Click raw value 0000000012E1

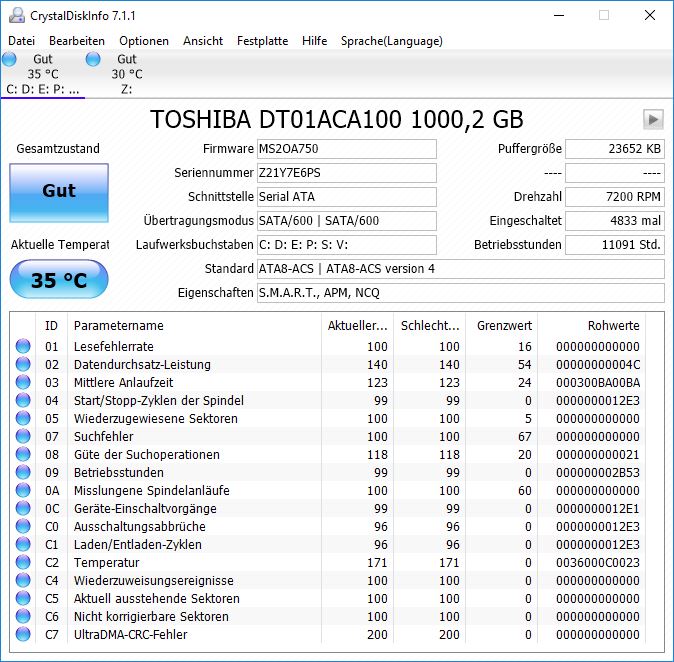597,509
